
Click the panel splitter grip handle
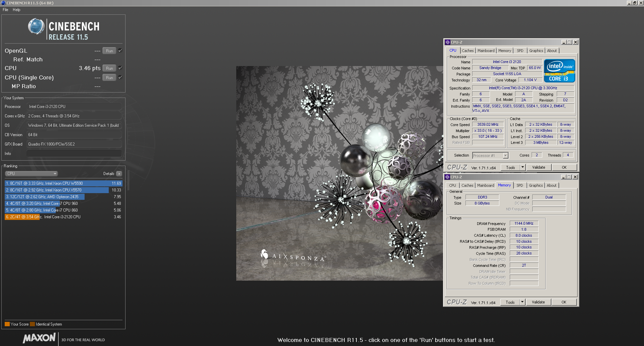tap(128, 180)
